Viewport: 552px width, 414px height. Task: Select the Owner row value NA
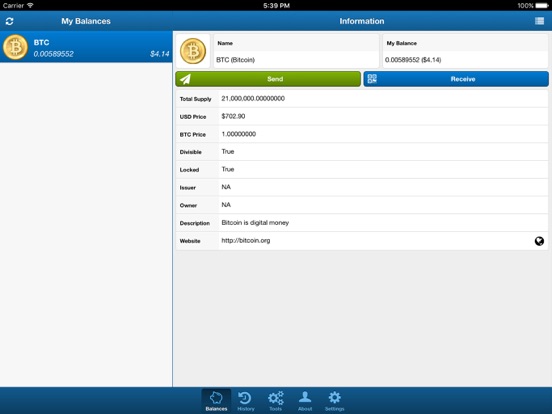226,205
